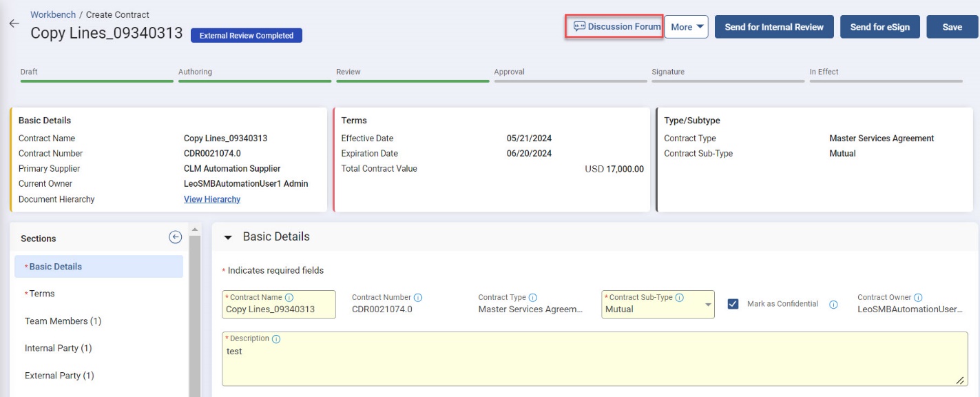Viewport: 980px width, 397px height.
Task: Open the View Hierarchy link
Action: (x=212, y=199)
